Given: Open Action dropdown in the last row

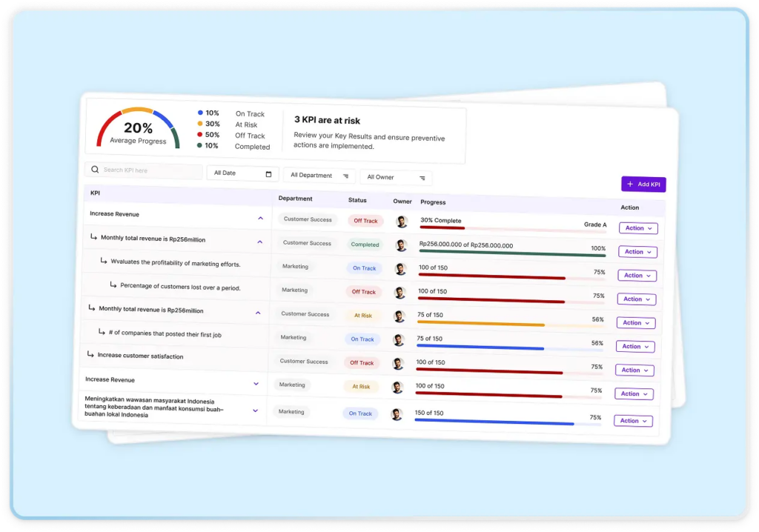Looking at the screenshot, I should [x=633, y=421].
